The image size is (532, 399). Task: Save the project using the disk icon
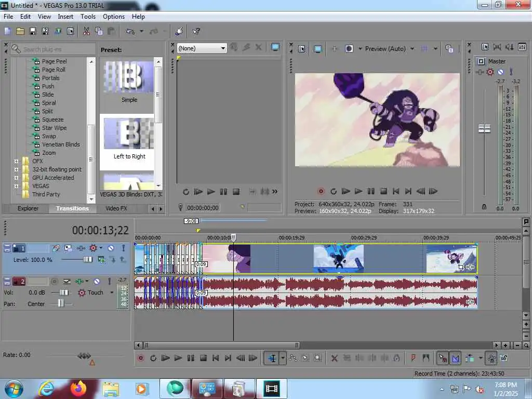[x=33, y=31]
